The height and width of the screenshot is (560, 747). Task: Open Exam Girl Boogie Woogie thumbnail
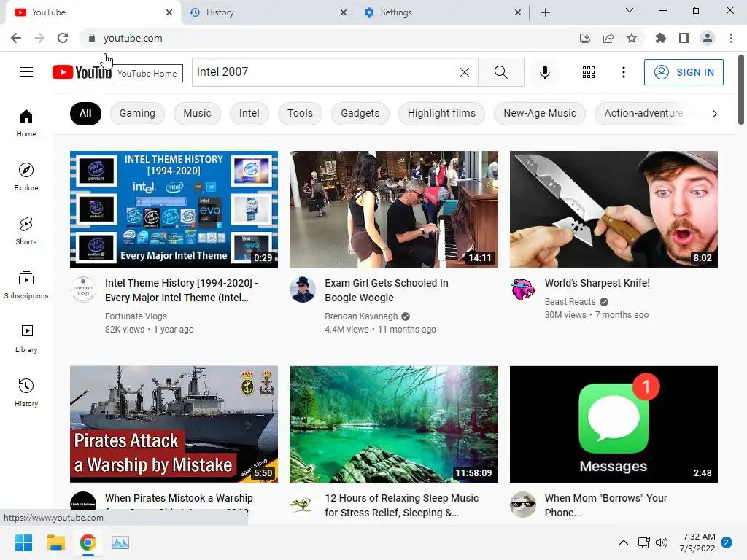393,209
